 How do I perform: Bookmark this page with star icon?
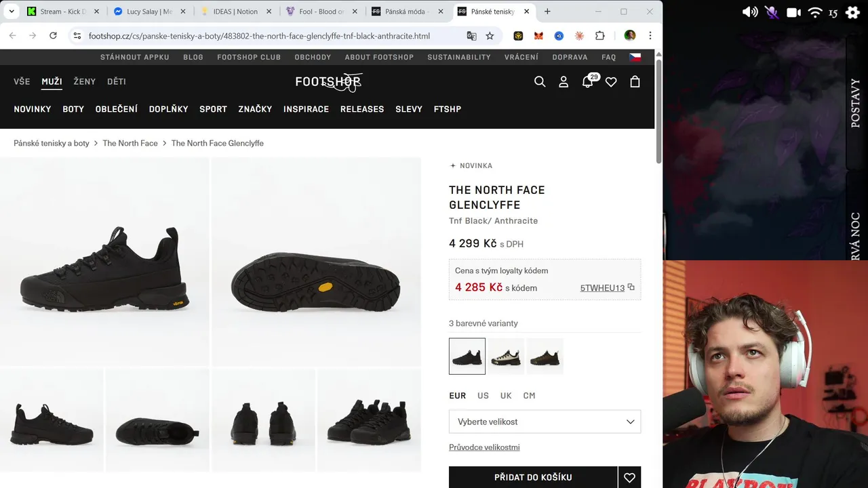coord(490,36)
